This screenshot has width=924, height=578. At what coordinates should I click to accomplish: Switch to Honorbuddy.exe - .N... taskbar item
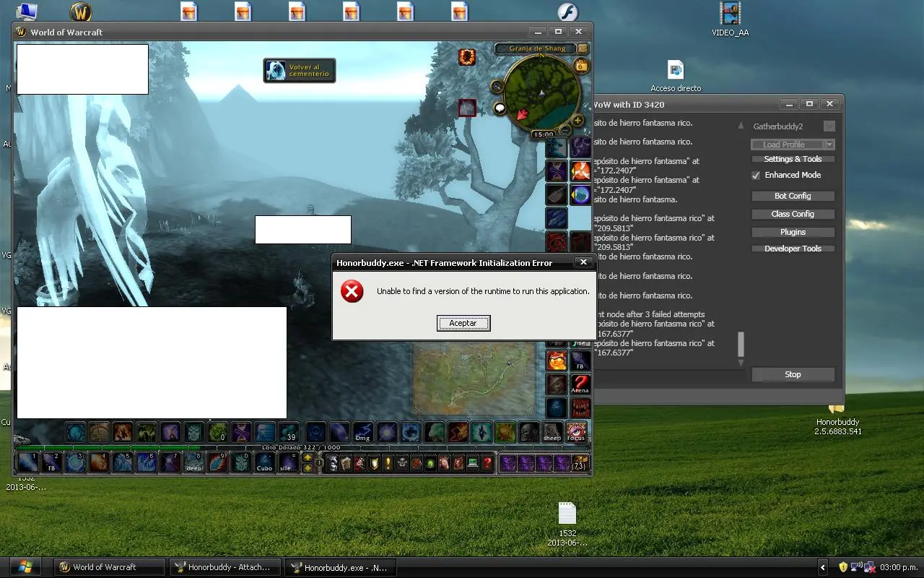[342, 567]
